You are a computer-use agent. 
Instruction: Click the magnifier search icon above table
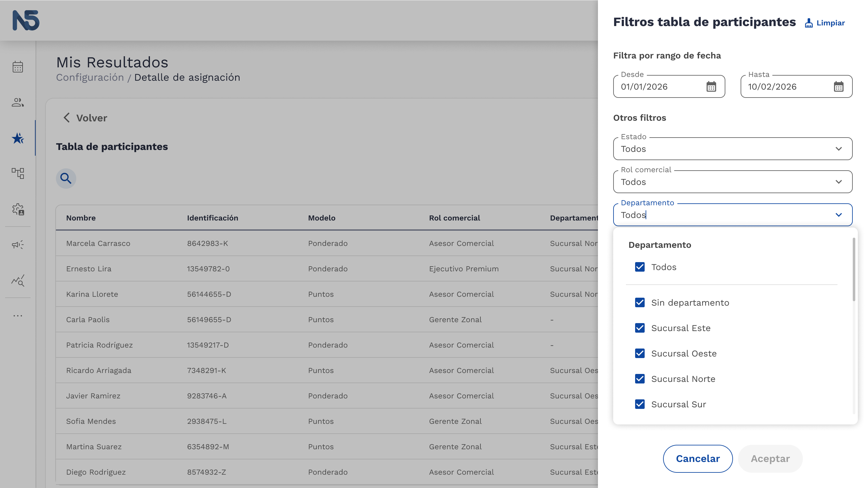[x=66, y=178]
